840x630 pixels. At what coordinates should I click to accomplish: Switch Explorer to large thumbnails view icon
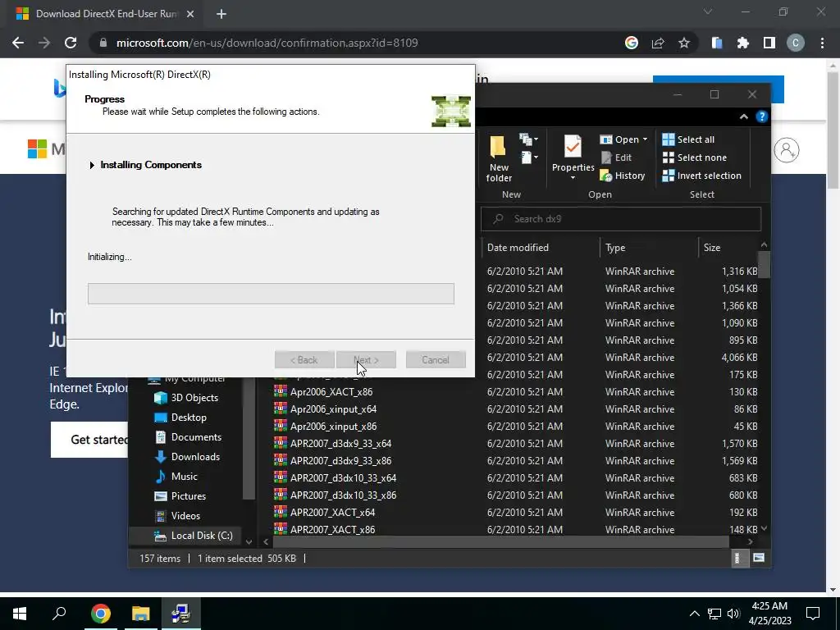759,558
